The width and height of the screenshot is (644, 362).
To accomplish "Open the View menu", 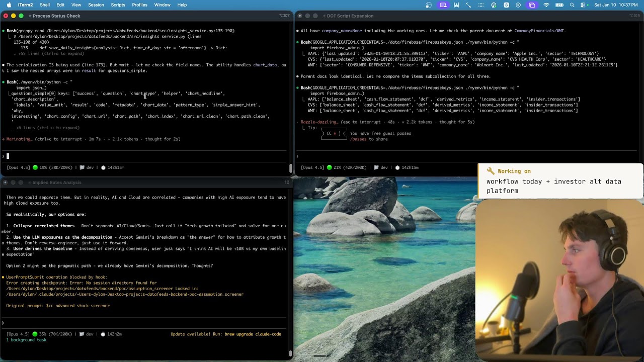I will [x=76, y=5].
